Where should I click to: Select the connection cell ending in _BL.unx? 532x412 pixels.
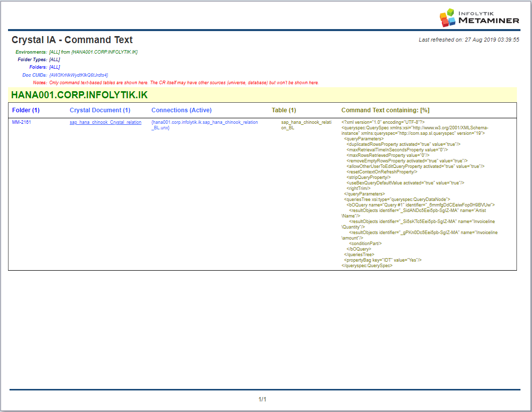[205, 125]
